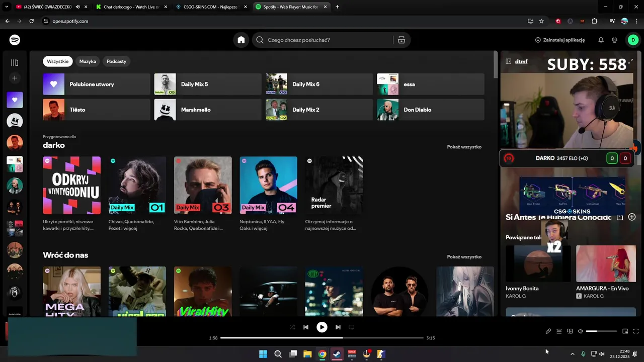Select the Wszystkie filter chip

[58, 61]
